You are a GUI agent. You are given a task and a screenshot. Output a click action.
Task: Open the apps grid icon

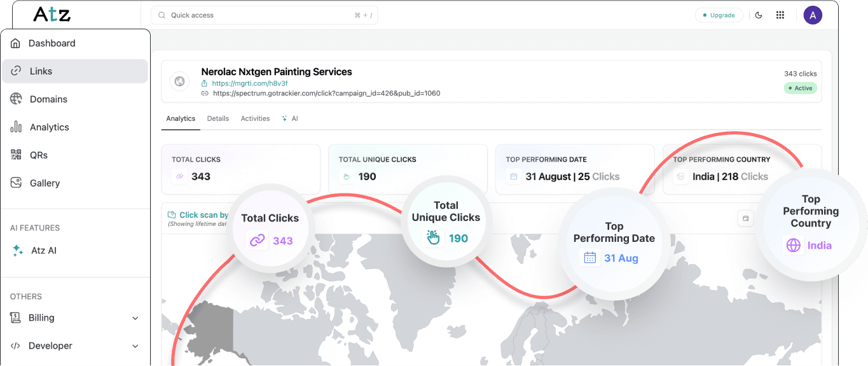pyautogui.click(x=780, y=15)
